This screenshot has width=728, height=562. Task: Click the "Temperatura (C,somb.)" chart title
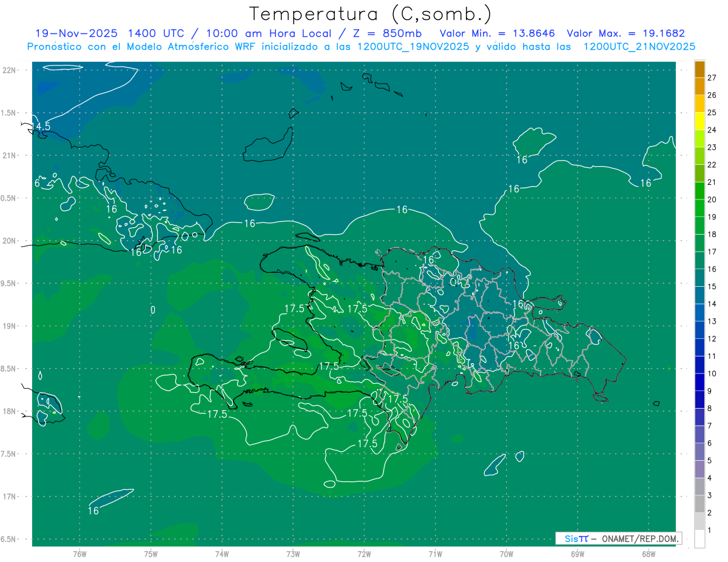pyautogui.click(x=370, y=14)
